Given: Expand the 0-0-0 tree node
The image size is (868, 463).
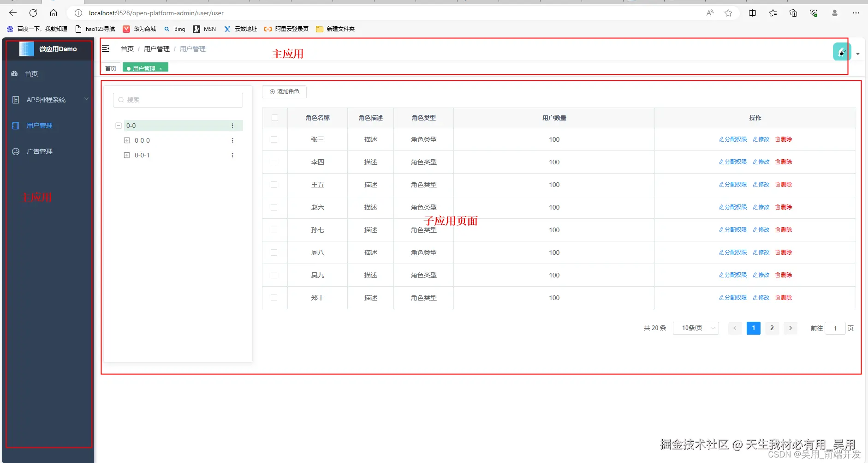Looking at the screenshot, I should 127,140.
